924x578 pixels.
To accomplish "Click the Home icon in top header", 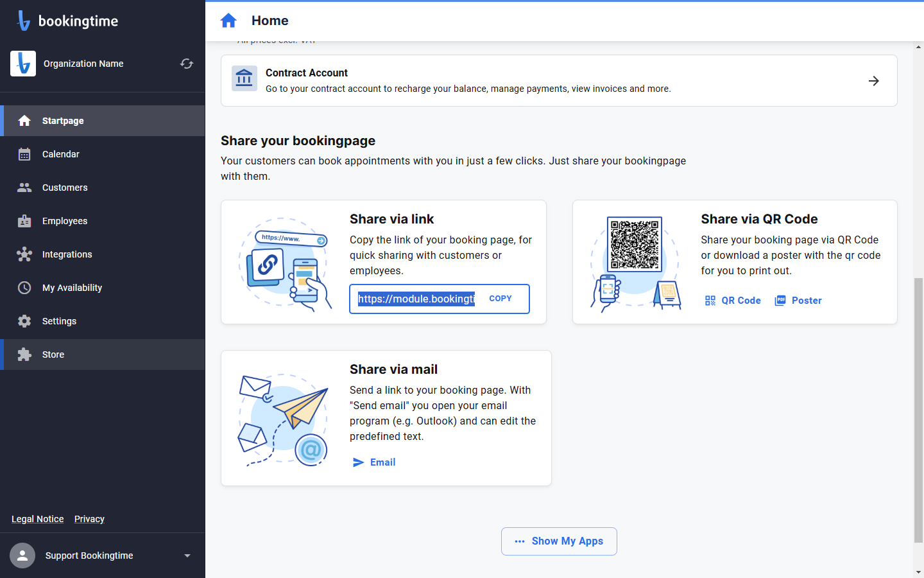I will click(228, 21).
